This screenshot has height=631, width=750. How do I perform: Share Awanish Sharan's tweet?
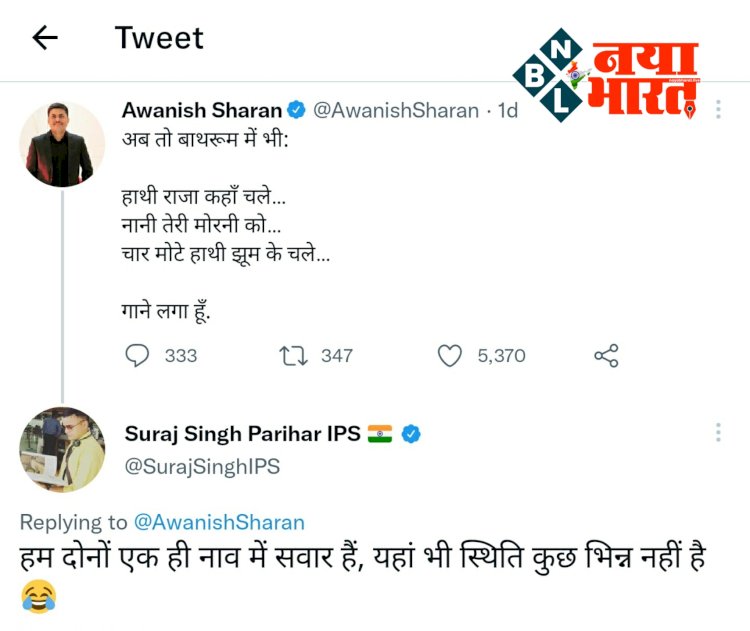tap(606, 355)
